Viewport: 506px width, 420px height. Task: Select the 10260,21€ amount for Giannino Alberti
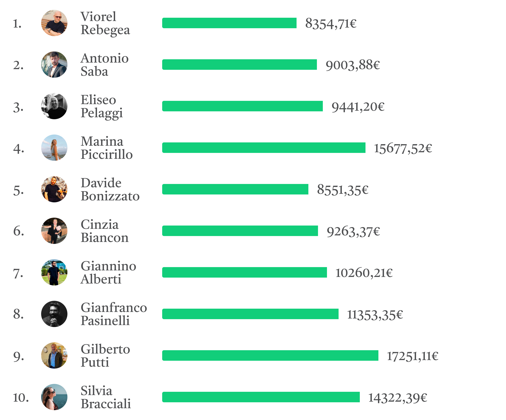364,273
